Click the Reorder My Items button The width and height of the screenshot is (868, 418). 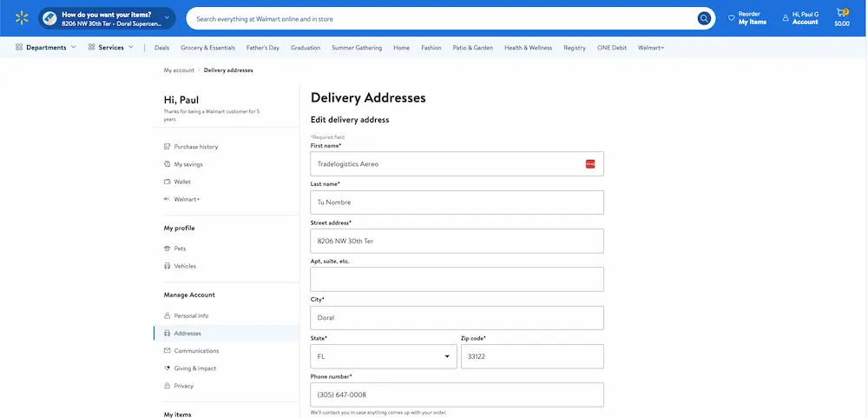(747, 18)
